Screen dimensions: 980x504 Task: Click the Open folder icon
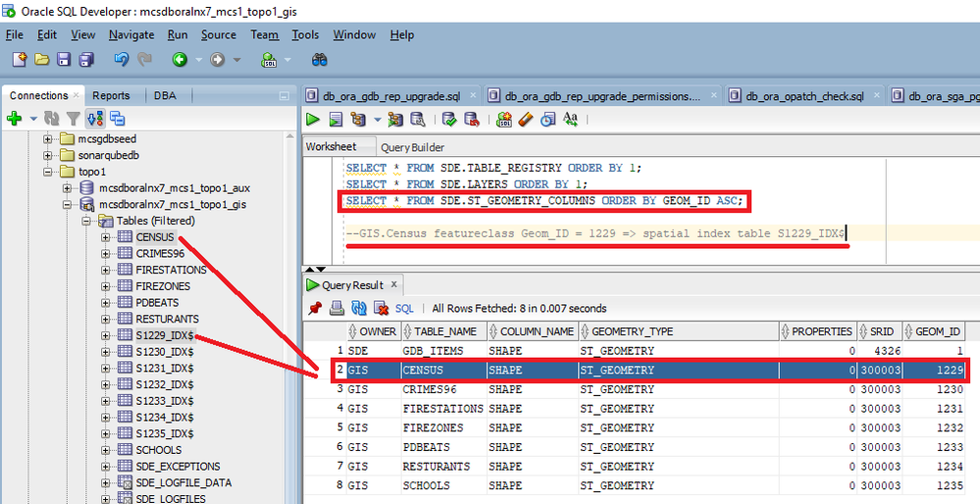click(42, 60)
